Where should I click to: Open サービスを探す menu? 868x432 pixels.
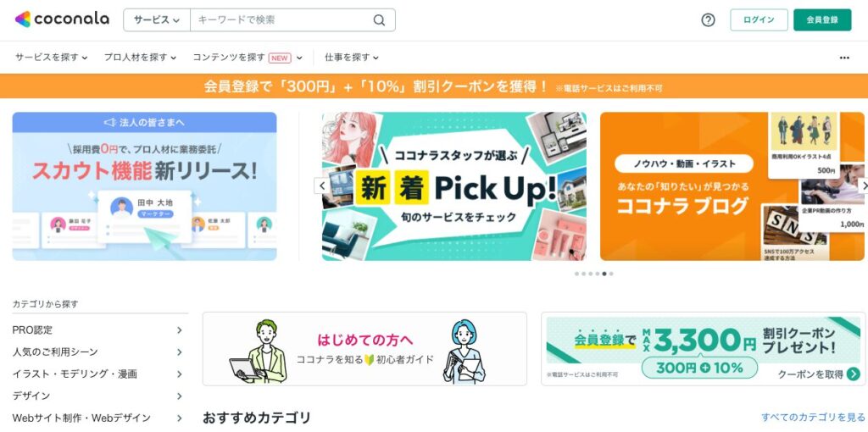click(51, 57)
